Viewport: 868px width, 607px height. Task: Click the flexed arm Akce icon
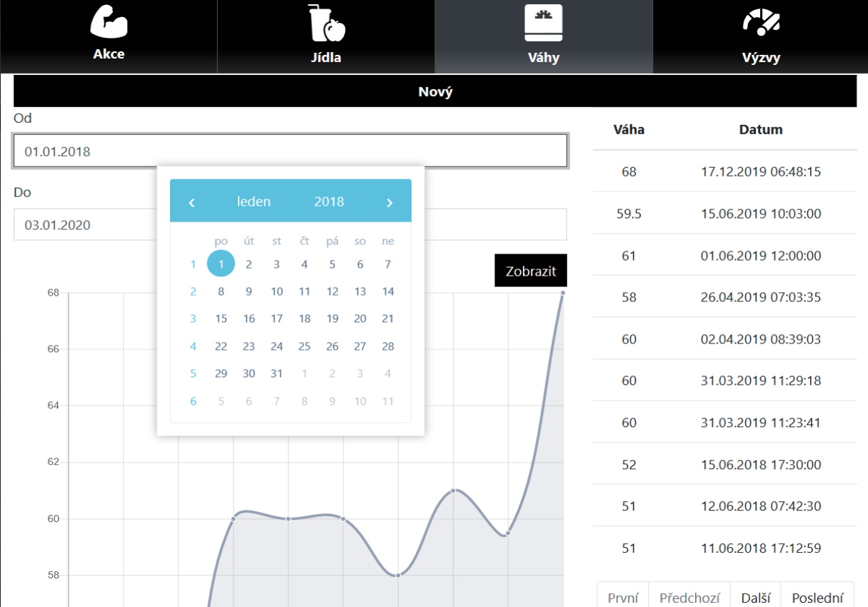click(x=109, y=21)
